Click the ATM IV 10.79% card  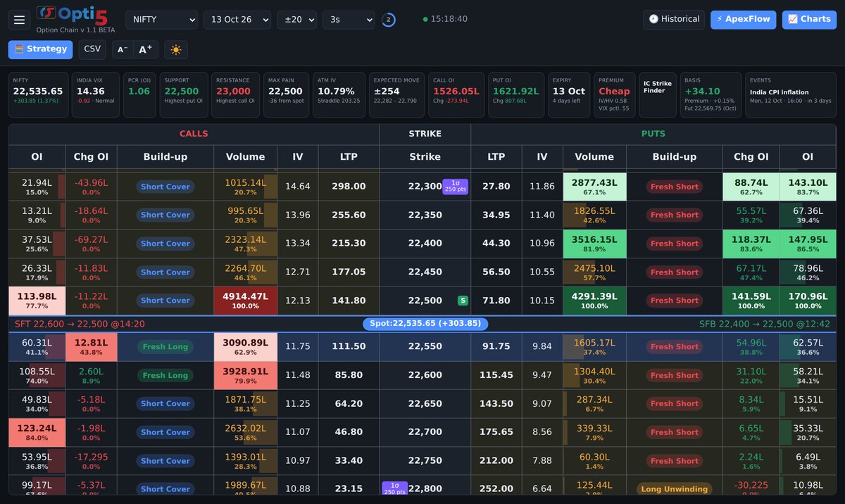[339, 95]
